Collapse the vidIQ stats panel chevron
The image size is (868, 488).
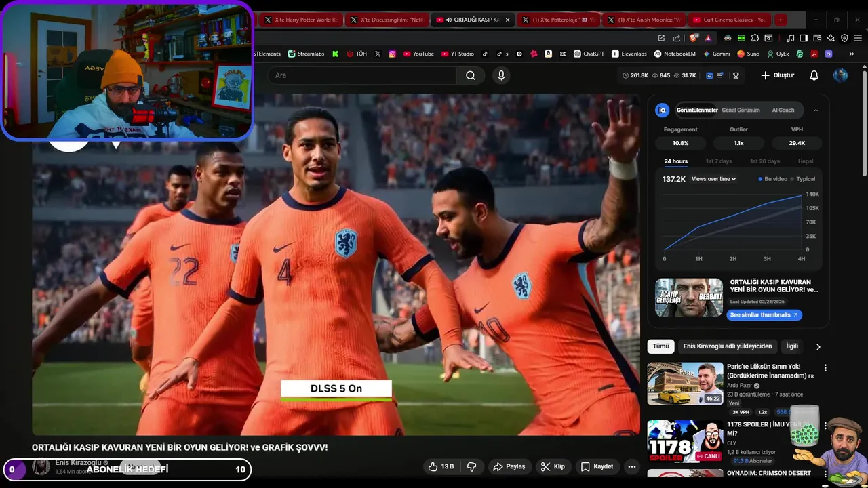click(x=816, y=110)
